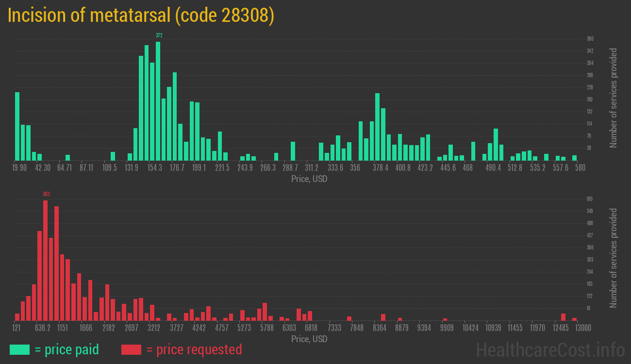
Task: Select the green 'price paid' legend swatch
Action: pos(19,349)
